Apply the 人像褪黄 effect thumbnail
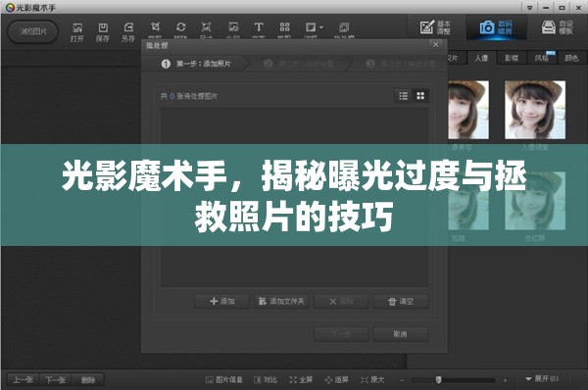 pos(535,110)
